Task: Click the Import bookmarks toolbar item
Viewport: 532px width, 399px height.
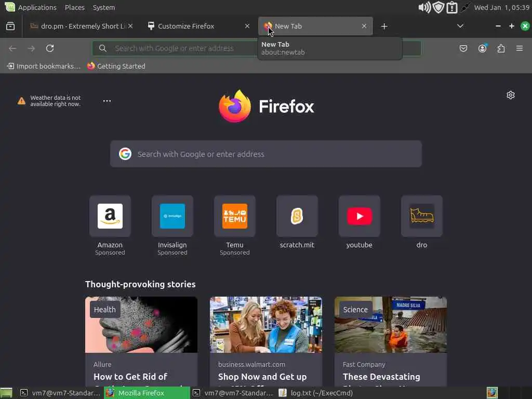Action: click(x=44, y=66)
